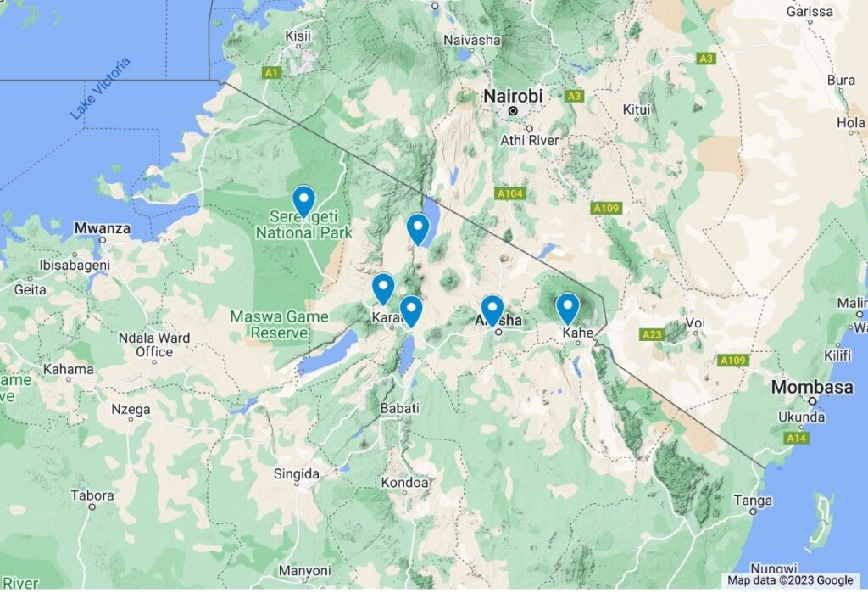Click the Nairobi city label
868x593 pixels.
point(513,96)
